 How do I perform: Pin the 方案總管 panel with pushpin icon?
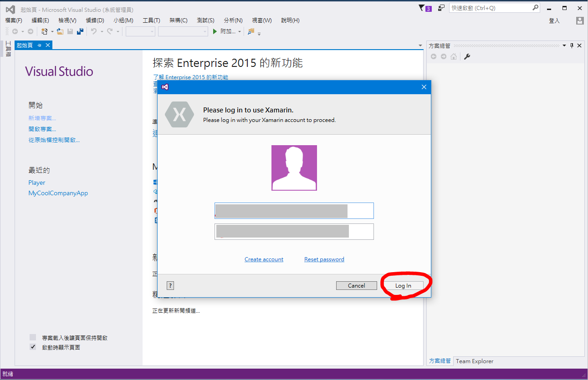572,46
